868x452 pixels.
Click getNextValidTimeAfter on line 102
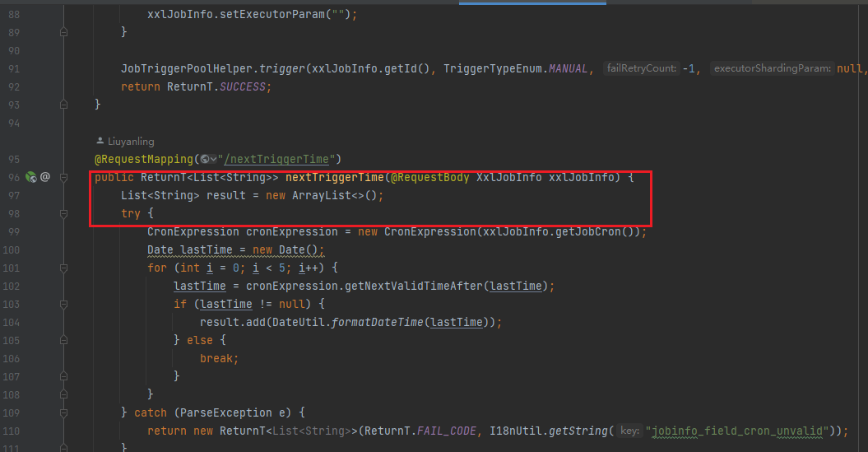(414, 286)
